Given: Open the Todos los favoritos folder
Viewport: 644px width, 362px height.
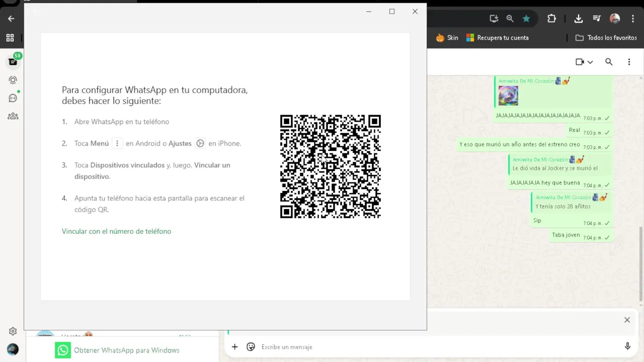Looking at the screenshot, I should [x=606, y=38].
